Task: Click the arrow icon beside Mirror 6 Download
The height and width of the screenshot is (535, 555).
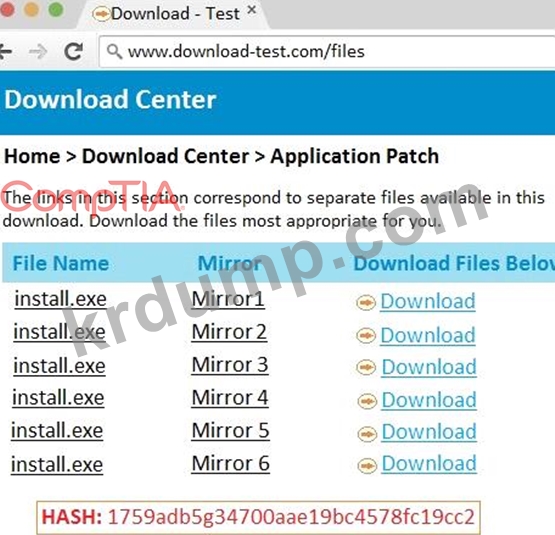Action: pyautogui.click(x=367, y=465)
